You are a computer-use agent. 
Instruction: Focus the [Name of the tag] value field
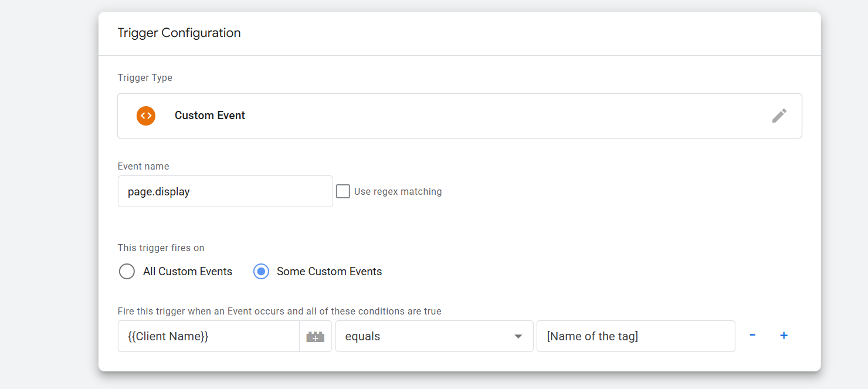tap(635, 336)
